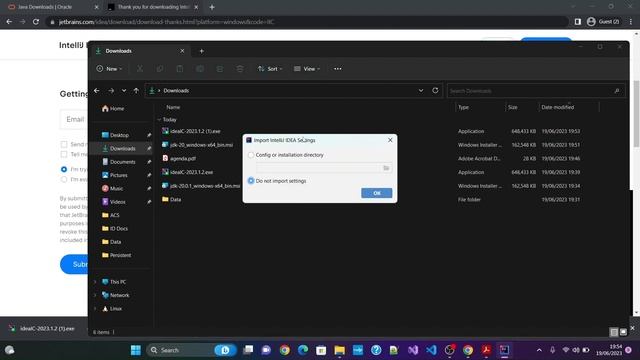
Task: Sort files by Date modified column header
Action: (558, 107)
